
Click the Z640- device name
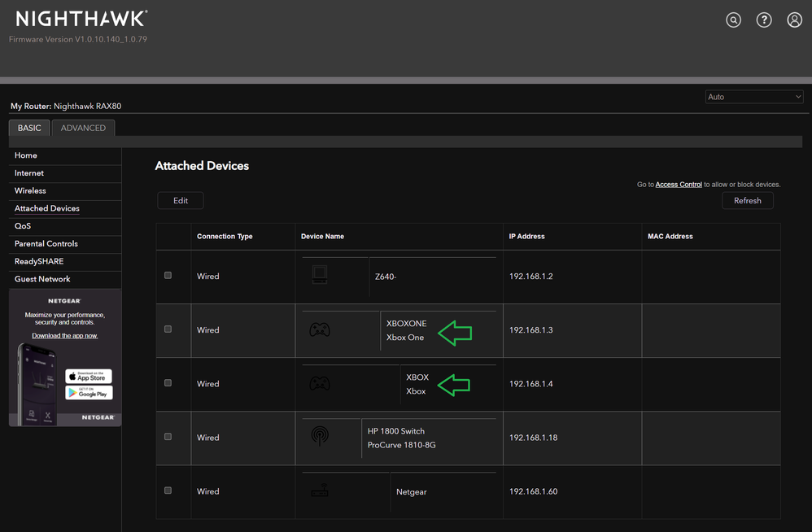coord(386,277)
